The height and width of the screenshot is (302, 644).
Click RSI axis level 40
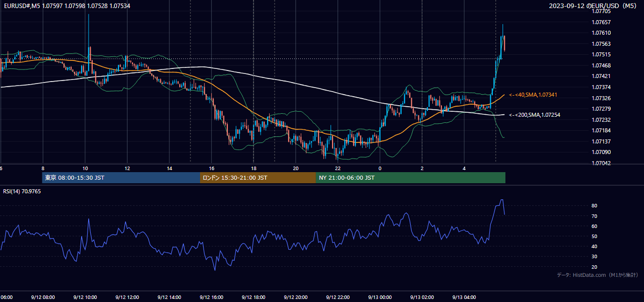click(595, 246)
